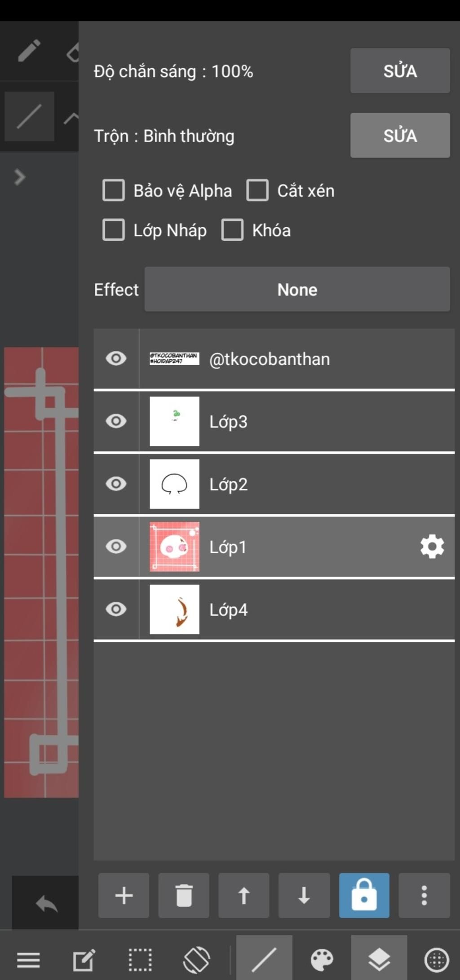460x980 pixels.
Task: Toggle the blue lock button
Action: 364,895
